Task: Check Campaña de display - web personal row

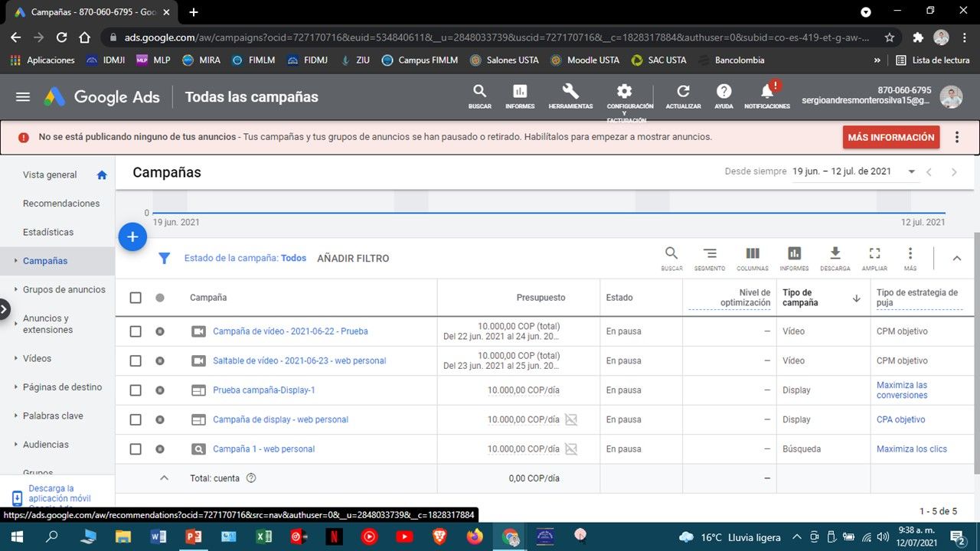Action: (136, 419)
